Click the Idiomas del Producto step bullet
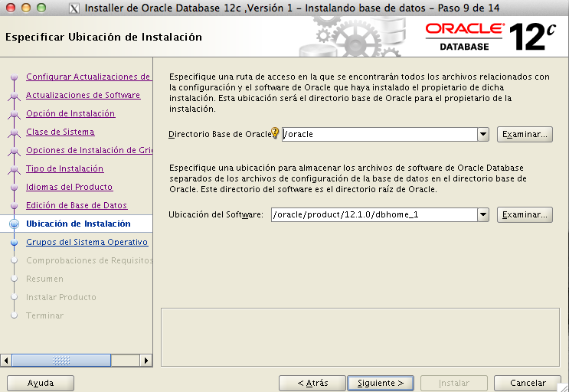This screenshot has width=569, height=392. click(x=14, y=187)
